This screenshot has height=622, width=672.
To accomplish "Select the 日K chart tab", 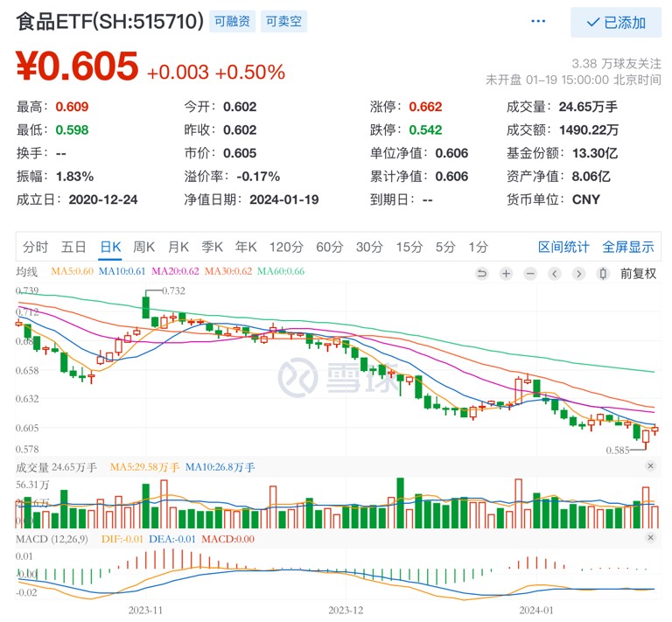I will 110,248.
